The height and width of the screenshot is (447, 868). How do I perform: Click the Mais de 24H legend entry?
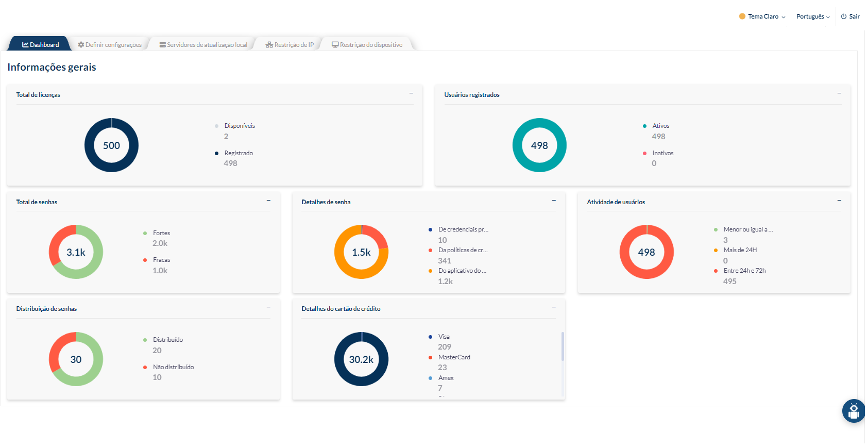click(x=736, y=250)
